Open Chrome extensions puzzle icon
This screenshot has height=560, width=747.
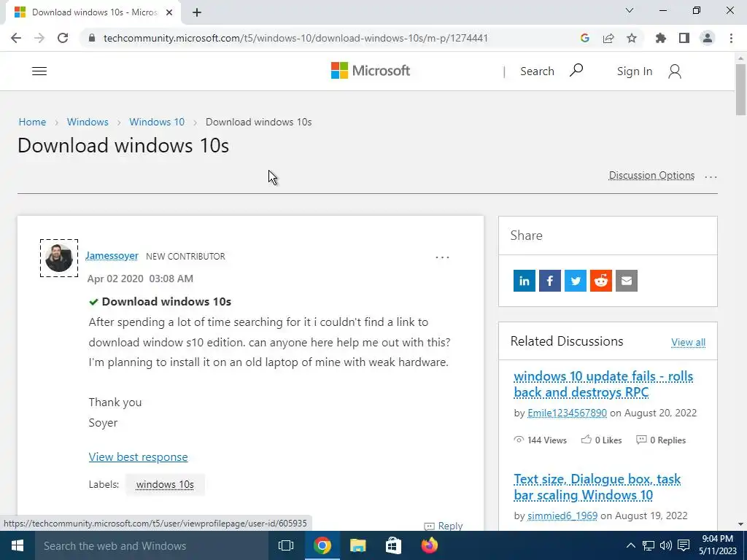point(661,38)
